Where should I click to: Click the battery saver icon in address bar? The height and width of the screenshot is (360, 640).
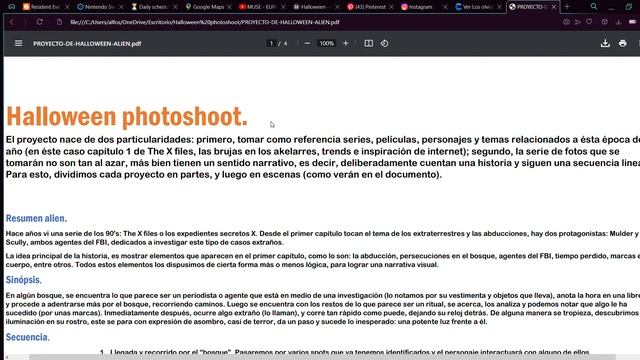(632, 22)
